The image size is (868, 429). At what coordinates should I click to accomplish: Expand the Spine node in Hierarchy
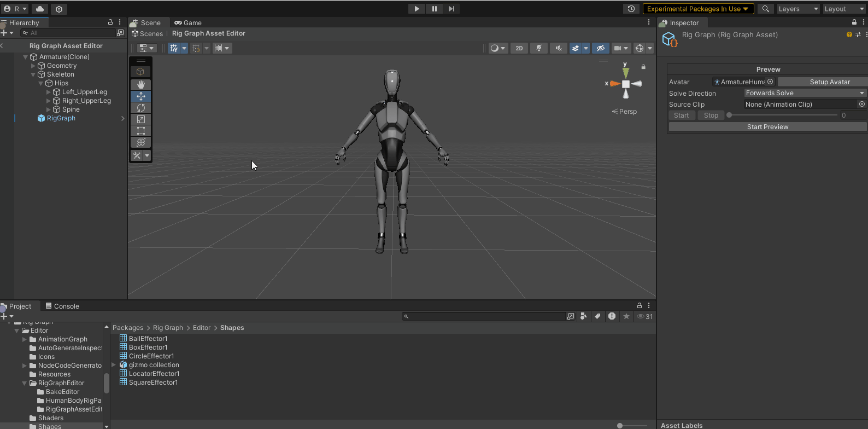tap(49, 109)
